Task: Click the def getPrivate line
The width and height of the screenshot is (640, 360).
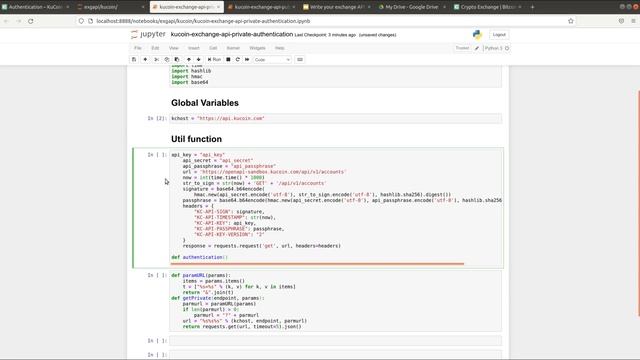Action: (218, 298)
